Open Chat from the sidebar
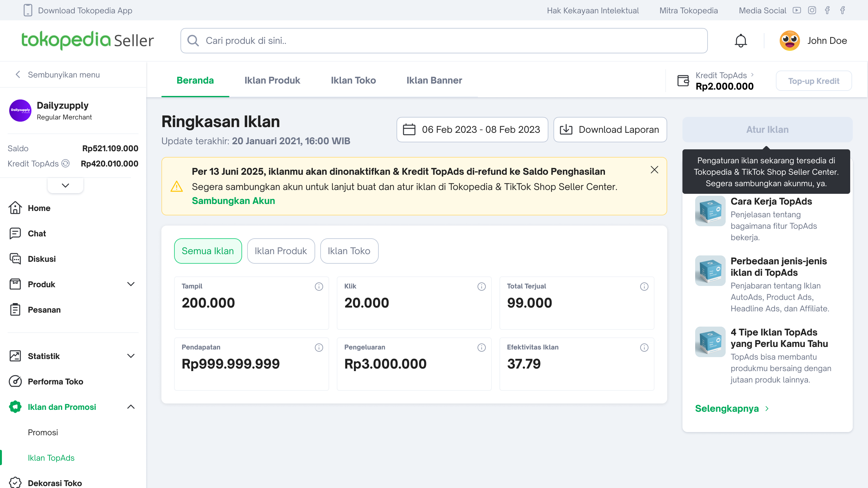868x488 pixels. pyautogui.click(x=37, y=233)
